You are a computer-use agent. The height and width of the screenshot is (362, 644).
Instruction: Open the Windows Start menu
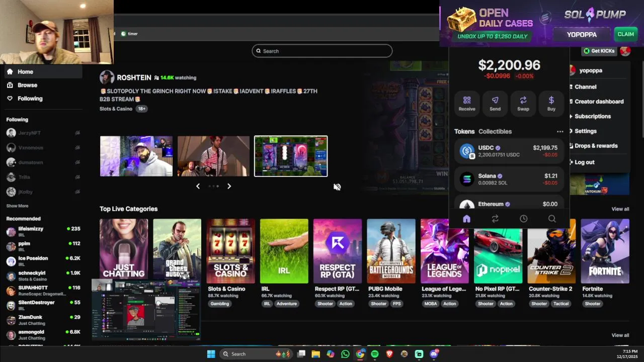pyautogui.click(x=211, y=354)
